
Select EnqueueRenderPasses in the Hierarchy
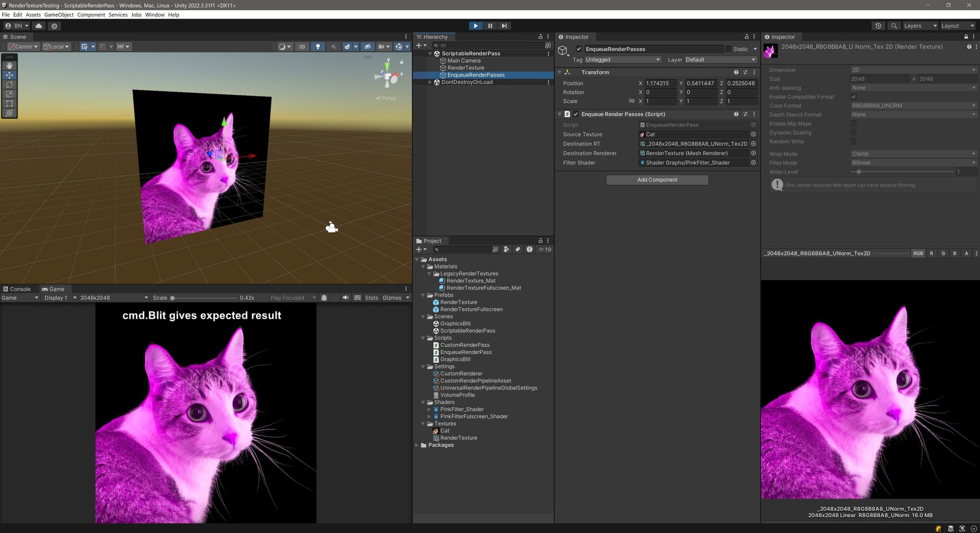click(475, 74)
